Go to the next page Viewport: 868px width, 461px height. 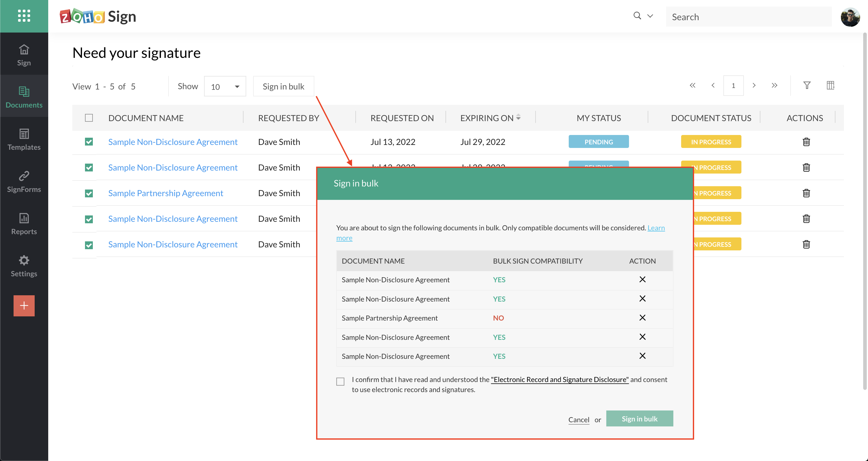point(754,85)
